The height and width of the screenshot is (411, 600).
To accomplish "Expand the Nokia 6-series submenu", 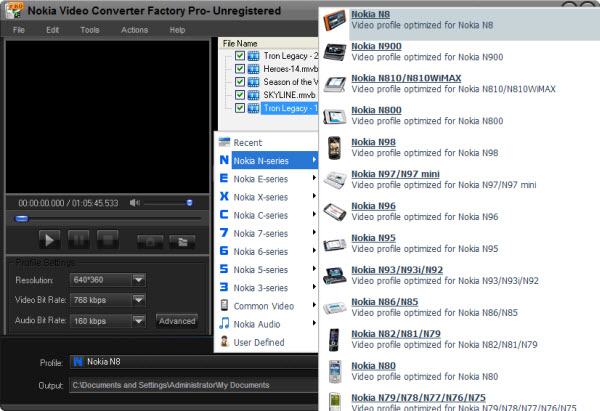I will [314, 250].
